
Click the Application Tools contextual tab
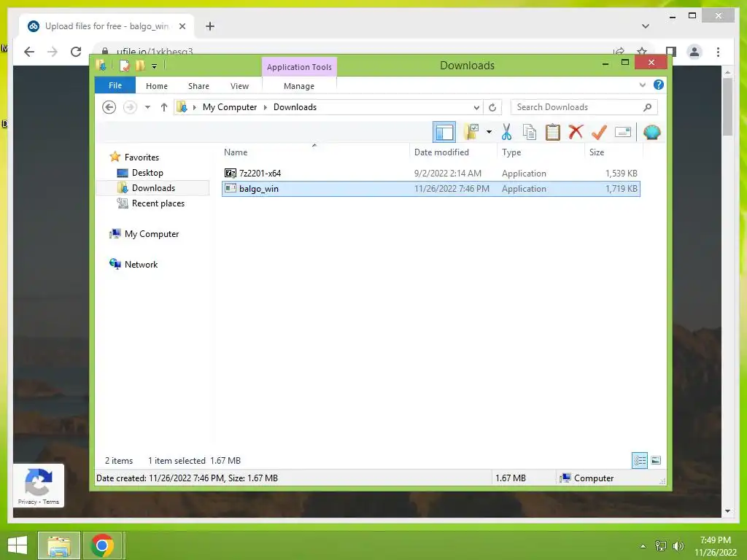(x=299, y=67)
